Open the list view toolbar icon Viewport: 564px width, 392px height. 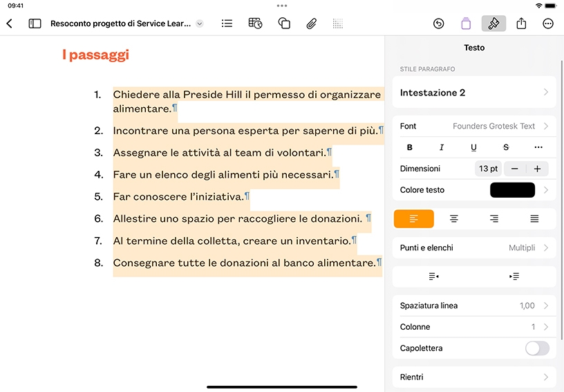(x=227, y=24)
